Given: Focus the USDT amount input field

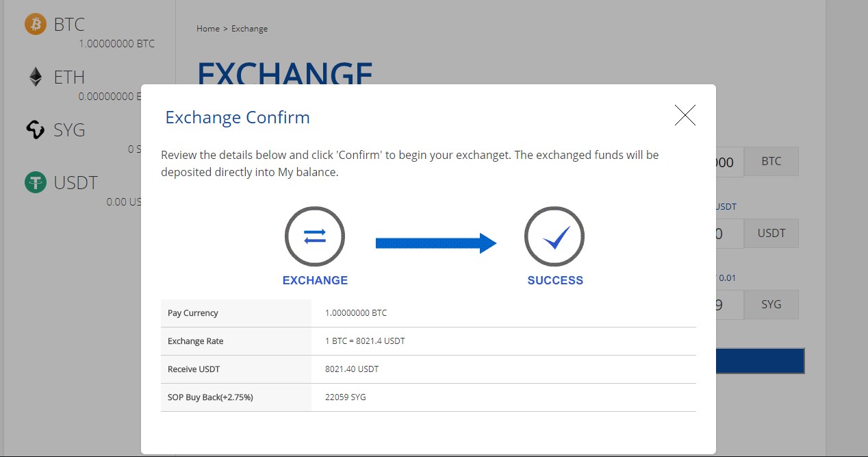Looking at the screenshot, I should [x=728, y=234].
